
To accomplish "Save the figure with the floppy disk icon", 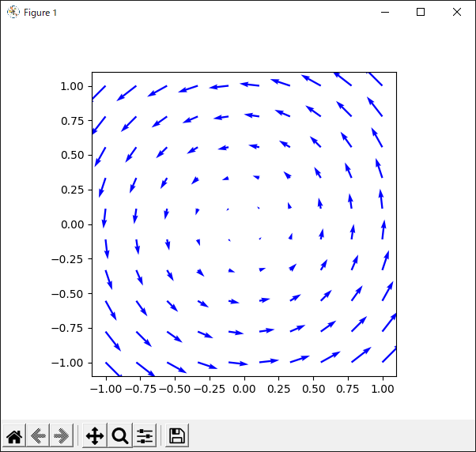I will click(x=177, y=435).
